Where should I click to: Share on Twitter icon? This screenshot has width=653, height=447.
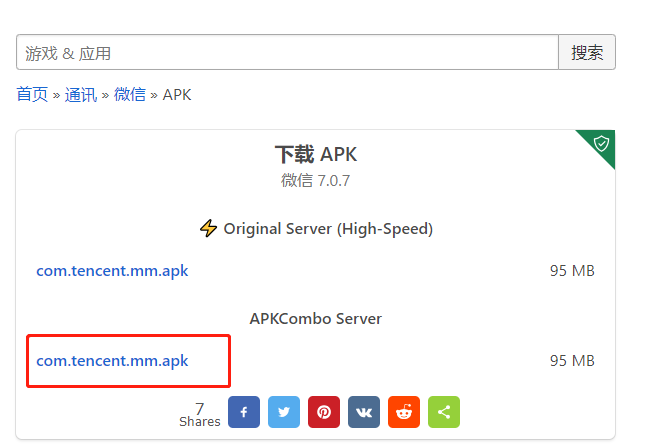(x=284, y=412)
